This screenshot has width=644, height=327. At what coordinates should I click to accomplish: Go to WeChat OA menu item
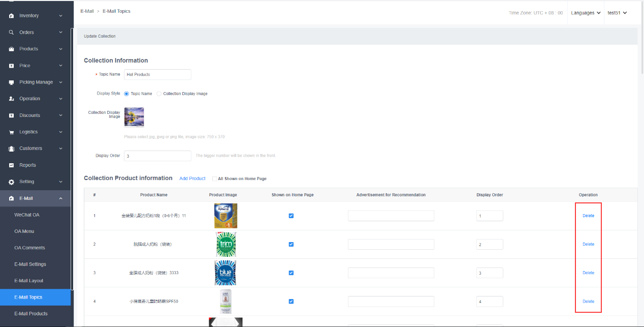tap(26, 215)
